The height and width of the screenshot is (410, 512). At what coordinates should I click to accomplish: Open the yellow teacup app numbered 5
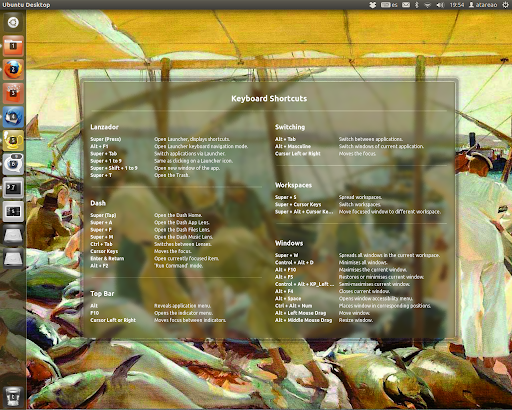[13, 140]
